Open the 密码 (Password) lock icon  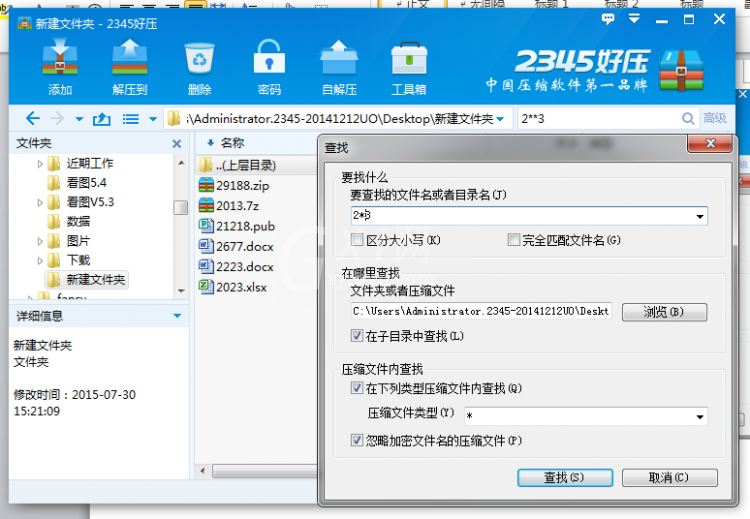coord(269,66)
